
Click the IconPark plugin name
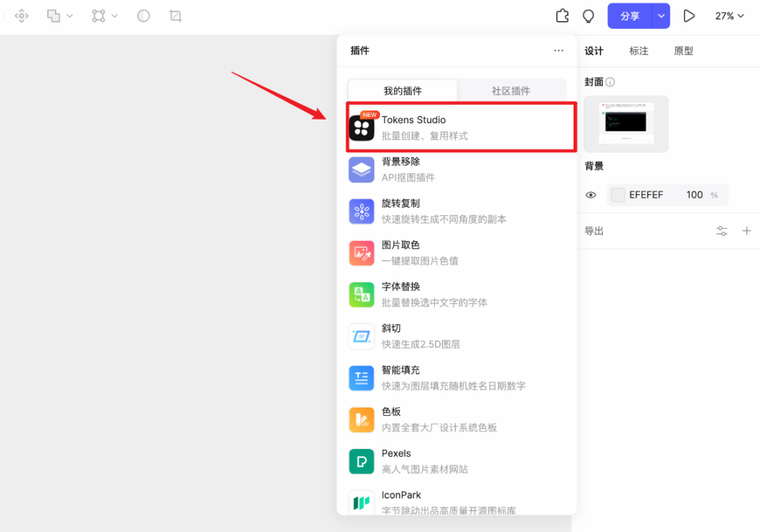(401, 495)
